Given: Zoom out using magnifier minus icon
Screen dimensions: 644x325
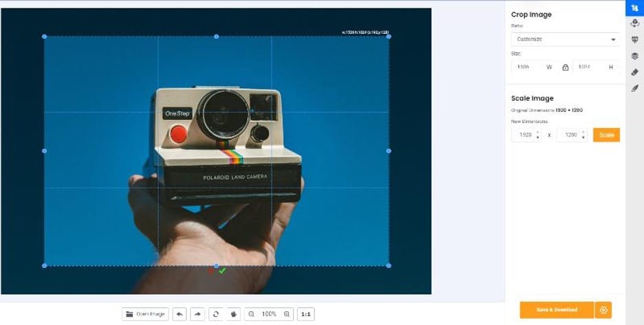Looking at the screenshot, I should click(251, 314).
